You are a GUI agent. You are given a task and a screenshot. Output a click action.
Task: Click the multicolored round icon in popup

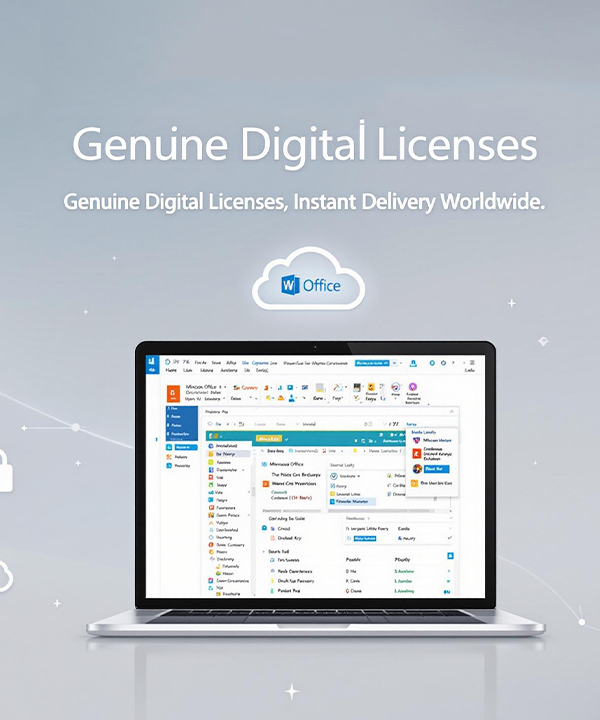(416, 468)
